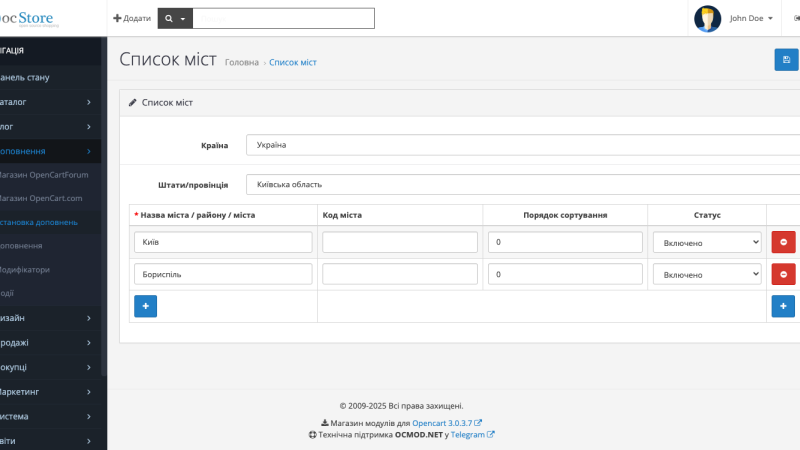Open Події submenu item
Image resolution: width=800 pixels, height=450 pixels.
click(51, 293)
